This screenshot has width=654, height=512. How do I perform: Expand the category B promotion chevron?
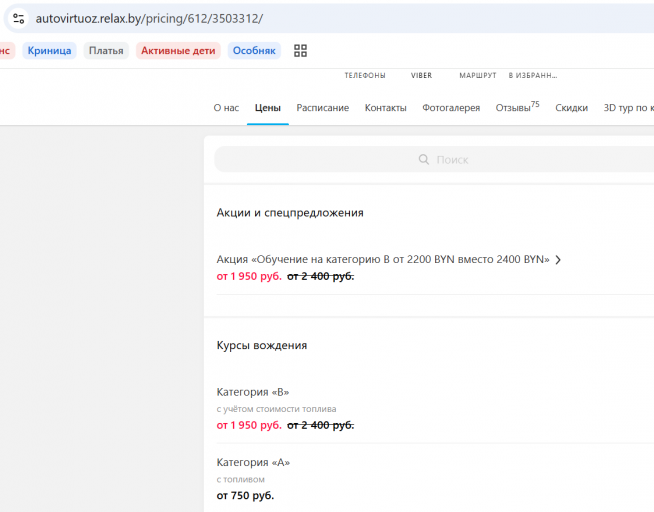click(x=558, y=260)
